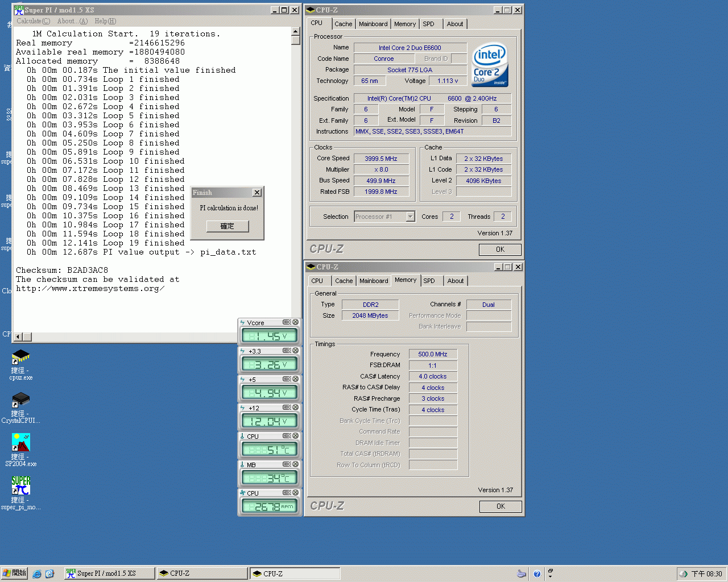Click the lightning icon on Vcore widget
The image size is (728, 582).
[x=242, y=322]
